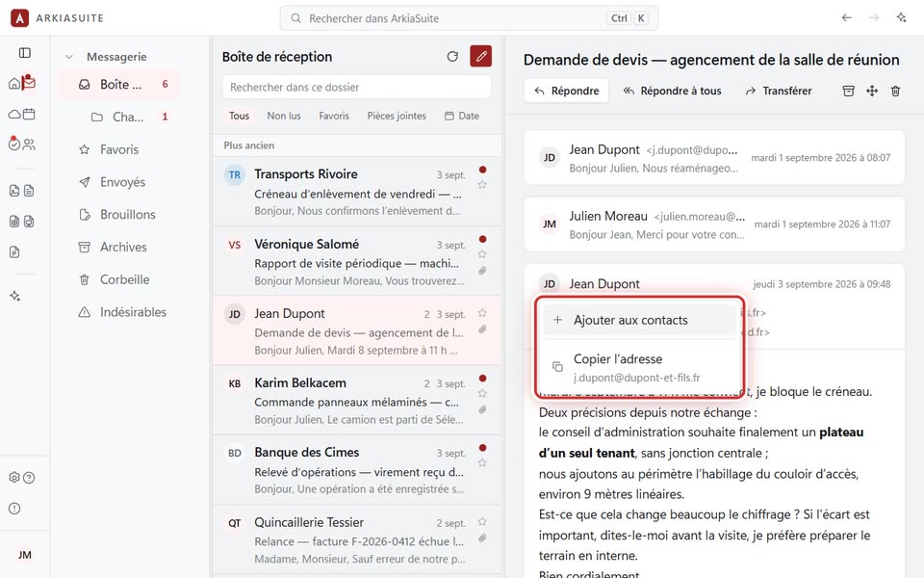The height and width of the screenshot is (578, 924).
Task: Focus the Rechercher dans ce dossier field
Action: pos(356,88)
